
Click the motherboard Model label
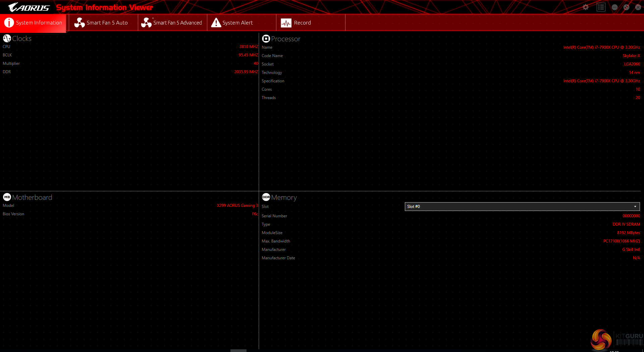click(8, 206)
